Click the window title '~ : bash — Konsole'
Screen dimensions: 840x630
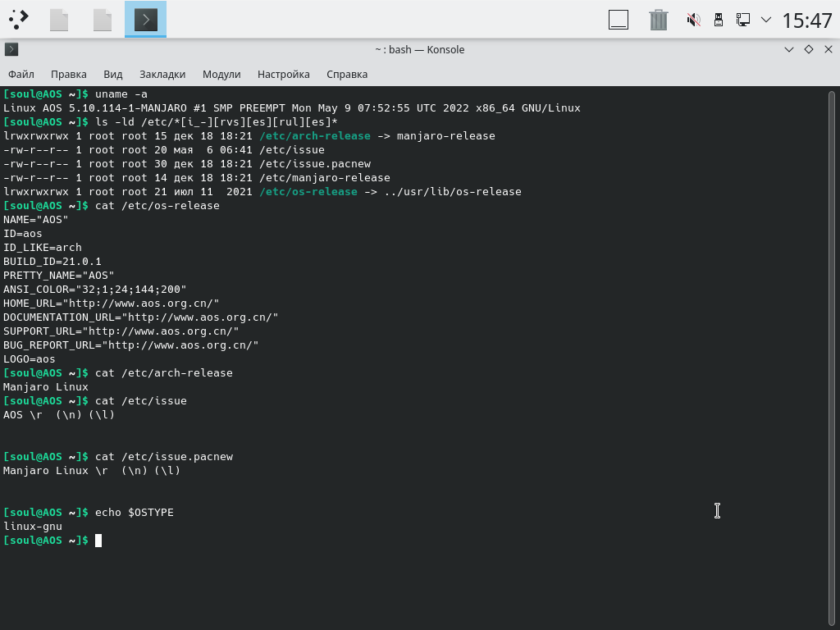click(420, 49)
